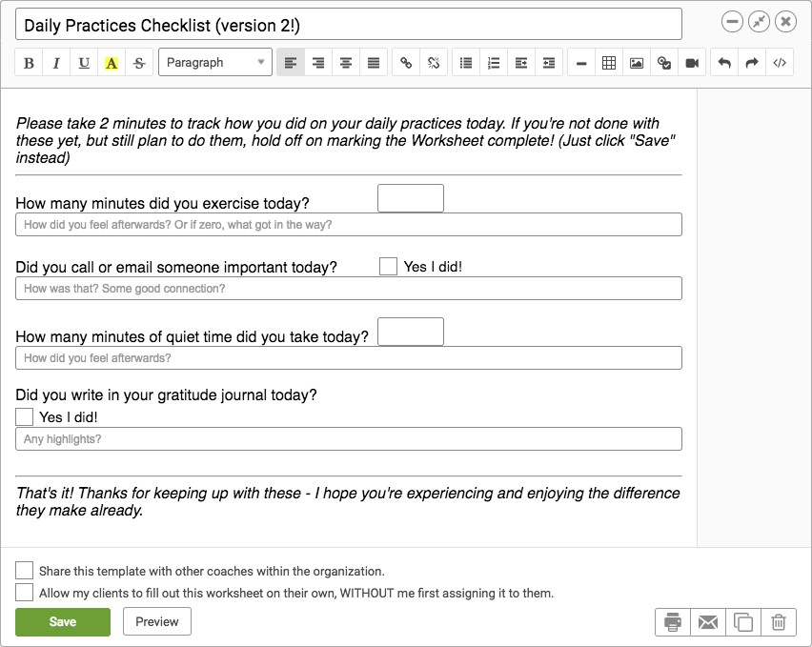812x647 pixels.
Task: Click the Preview button
Action: [157, 621]
